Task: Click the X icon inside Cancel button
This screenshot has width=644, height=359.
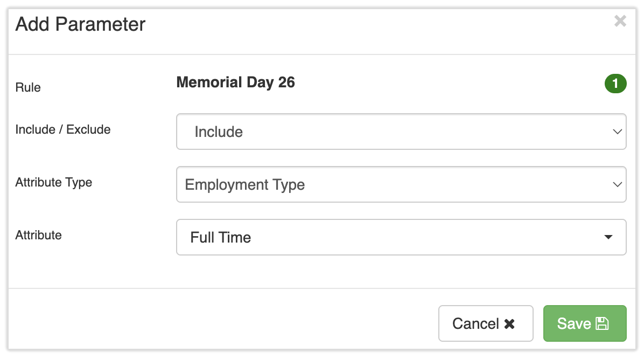Action: 509,324
